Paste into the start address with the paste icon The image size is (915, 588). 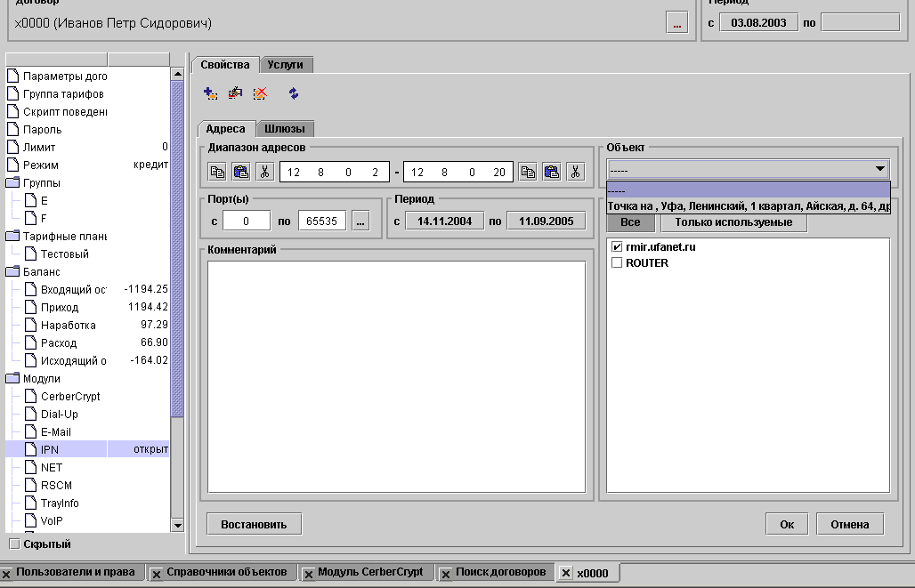point(240,173)
